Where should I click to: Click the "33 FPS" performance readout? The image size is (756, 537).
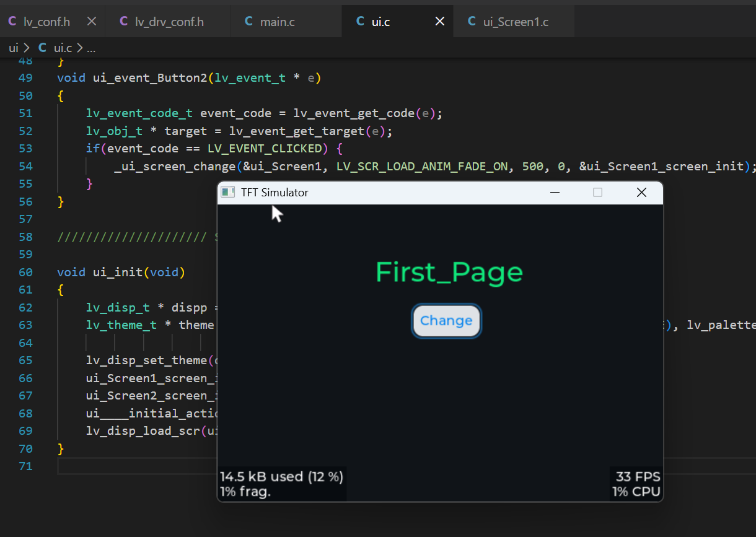638,476
